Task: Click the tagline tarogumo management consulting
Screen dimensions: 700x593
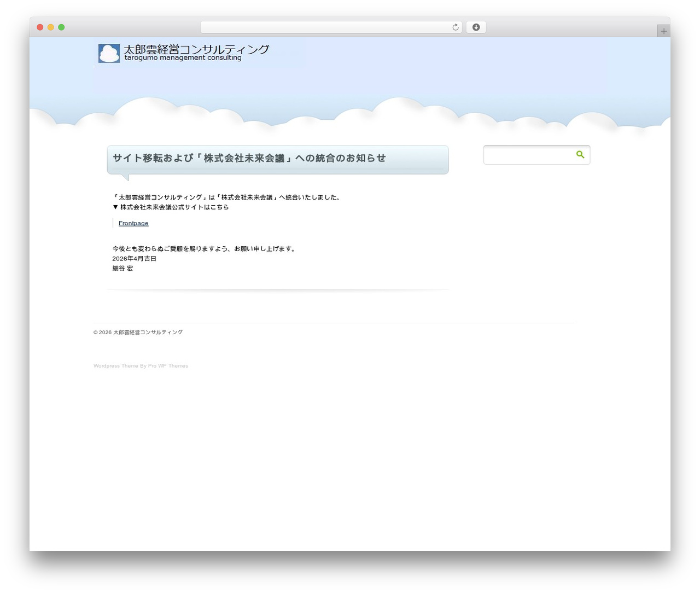Action: pos(183,58)
